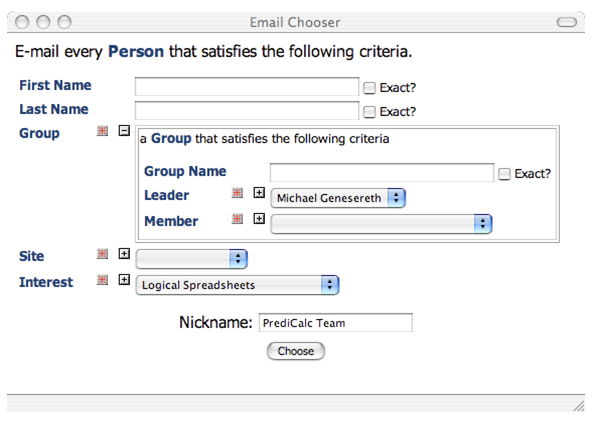This screenshot has height=421, width=600.
Task: Click the red asterisk icon beside Site
Action: pos(103,254)
